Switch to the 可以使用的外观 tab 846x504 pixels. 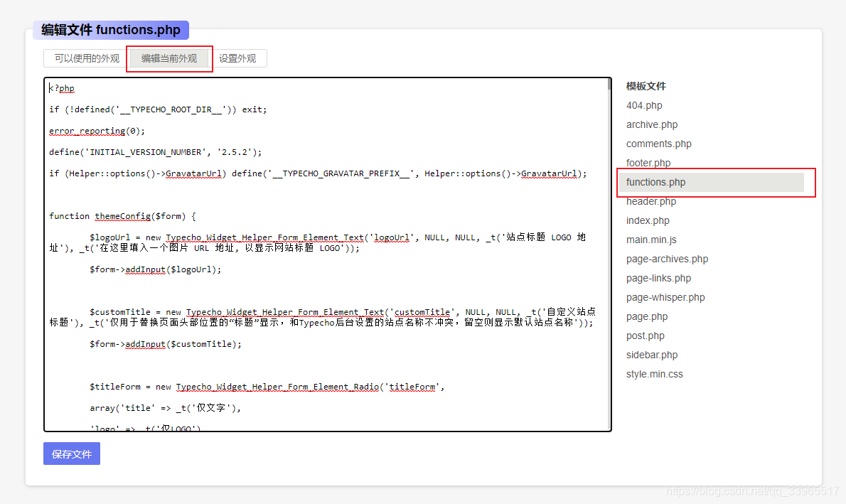[87, 58]
